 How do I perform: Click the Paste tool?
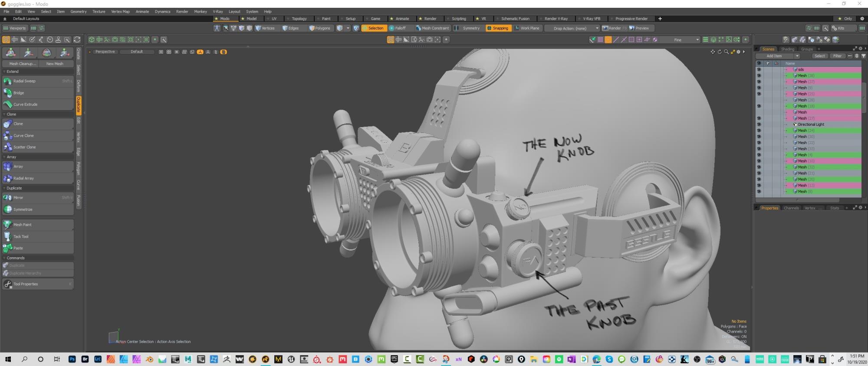coord(38,248)
